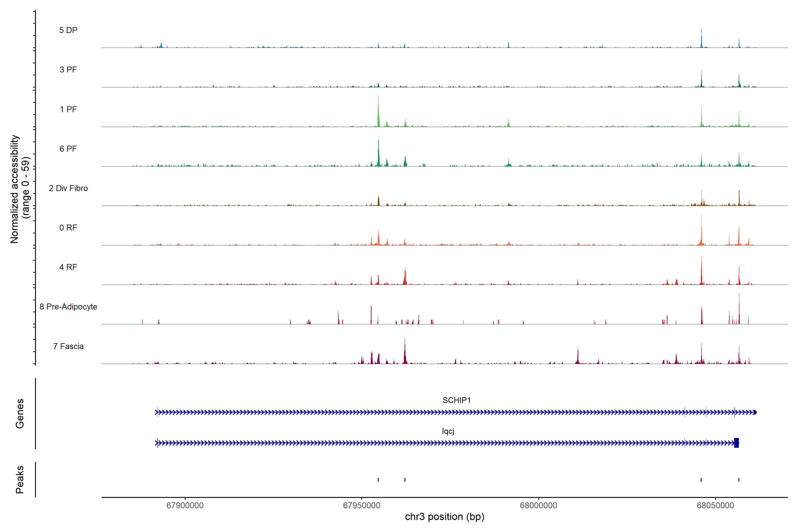Click the 68000000 axis tick label
The width and height of the screenshot is (798, 532).
click(538, 506)
